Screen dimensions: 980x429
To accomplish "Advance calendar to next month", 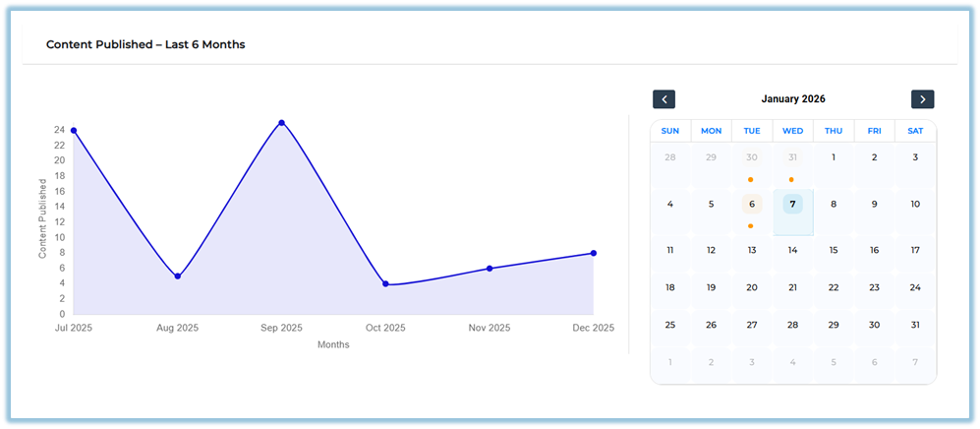I will click(x=922, y=99).
